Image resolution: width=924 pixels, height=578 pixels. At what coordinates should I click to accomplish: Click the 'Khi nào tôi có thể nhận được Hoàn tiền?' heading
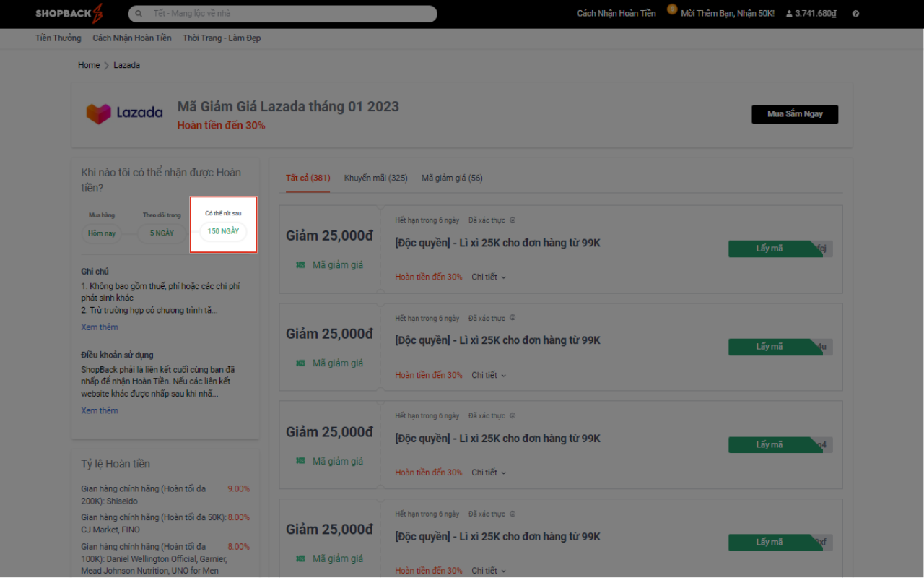pyautogui.click(x=161, y=180)
